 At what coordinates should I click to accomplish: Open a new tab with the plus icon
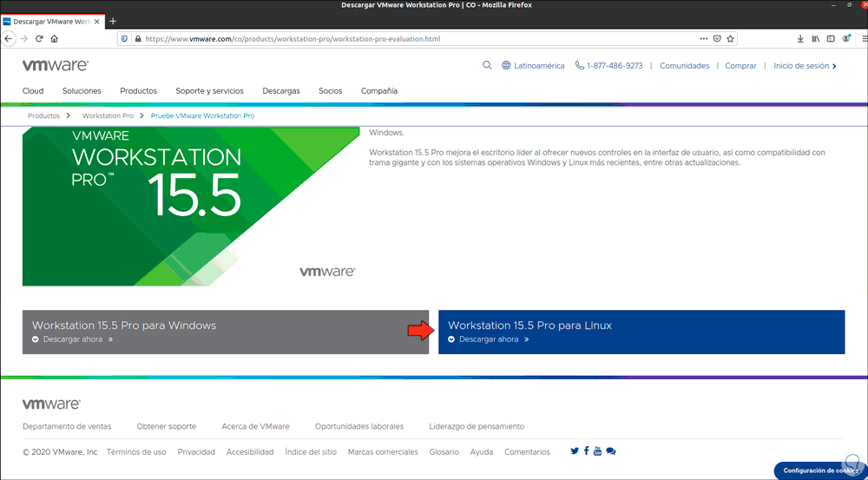(113, 22)
